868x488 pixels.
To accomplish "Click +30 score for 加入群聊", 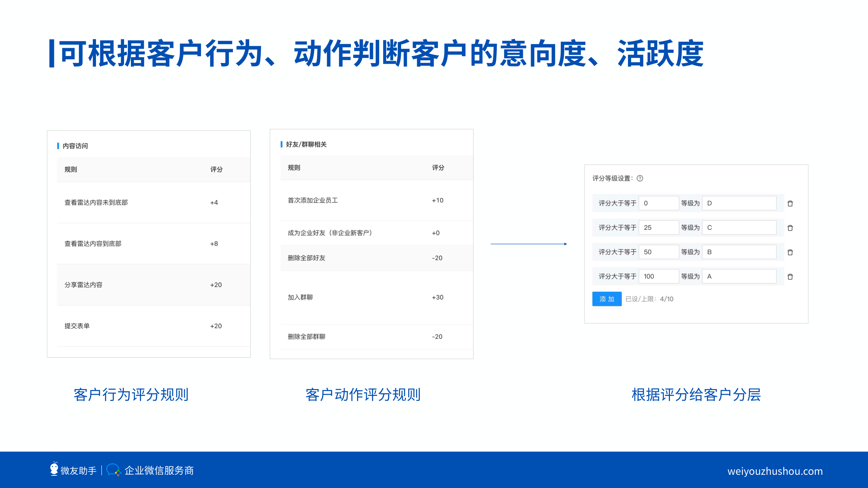I will pos(437,297).
